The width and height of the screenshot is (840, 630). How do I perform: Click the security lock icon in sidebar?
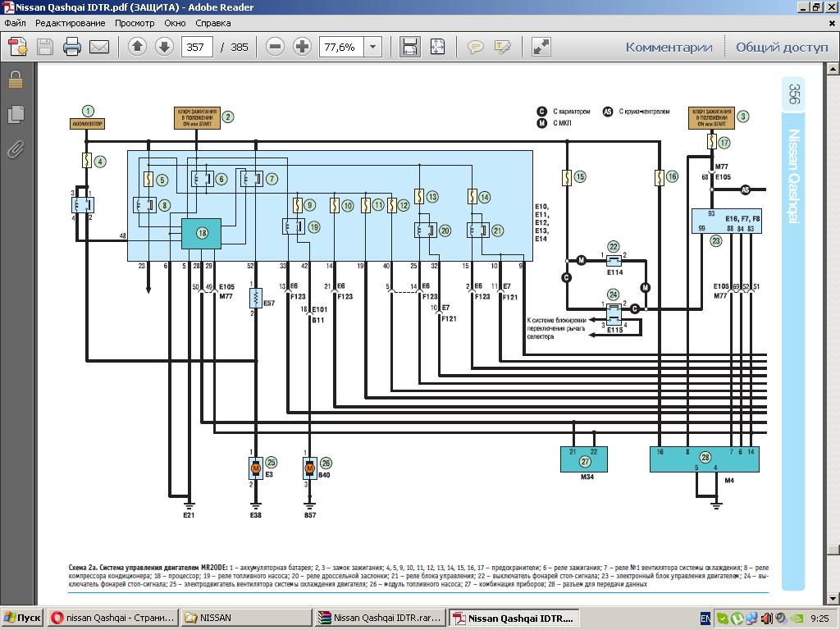pos(16,80)
